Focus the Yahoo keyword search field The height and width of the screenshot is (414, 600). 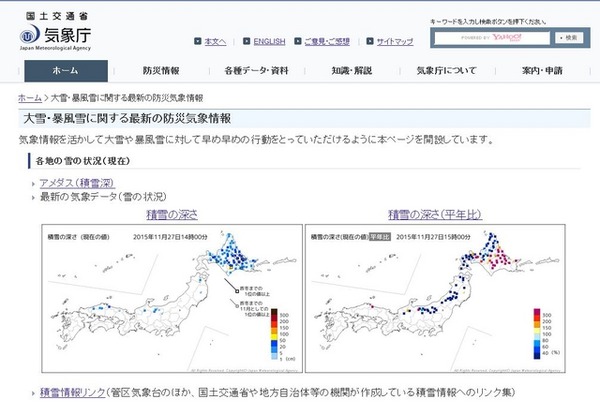(492, 38)
